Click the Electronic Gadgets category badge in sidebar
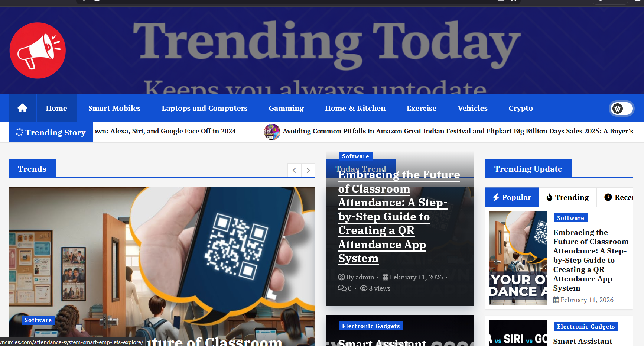644x346 pixels. point(586,326)
